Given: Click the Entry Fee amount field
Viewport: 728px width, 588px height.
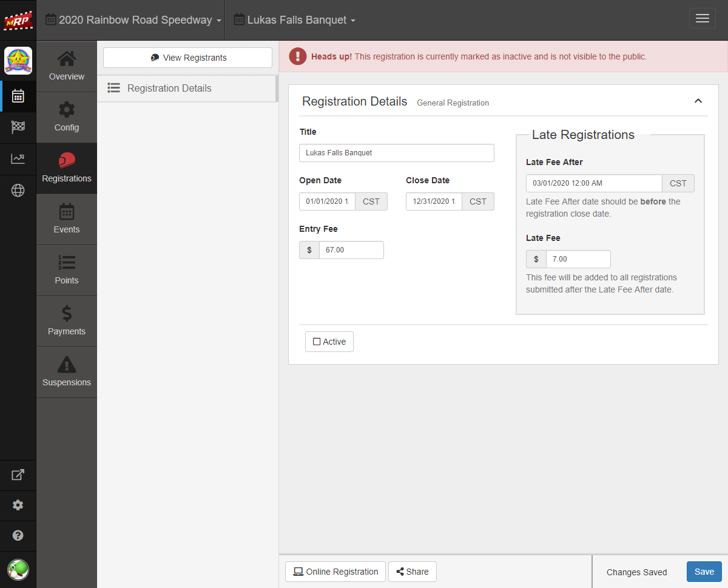Looking at the screenshot, I should pyautogui.click(x=351, y=250).
